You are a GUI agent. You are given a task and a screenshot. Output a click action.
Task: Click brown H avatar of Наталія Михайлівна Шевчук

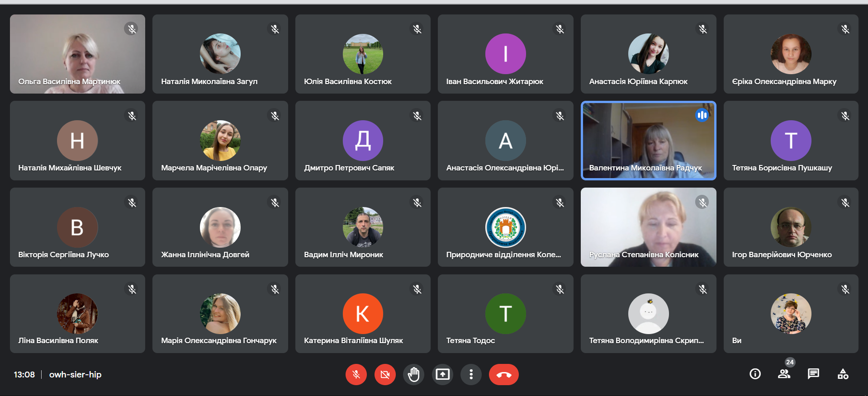tap(77, 141)
